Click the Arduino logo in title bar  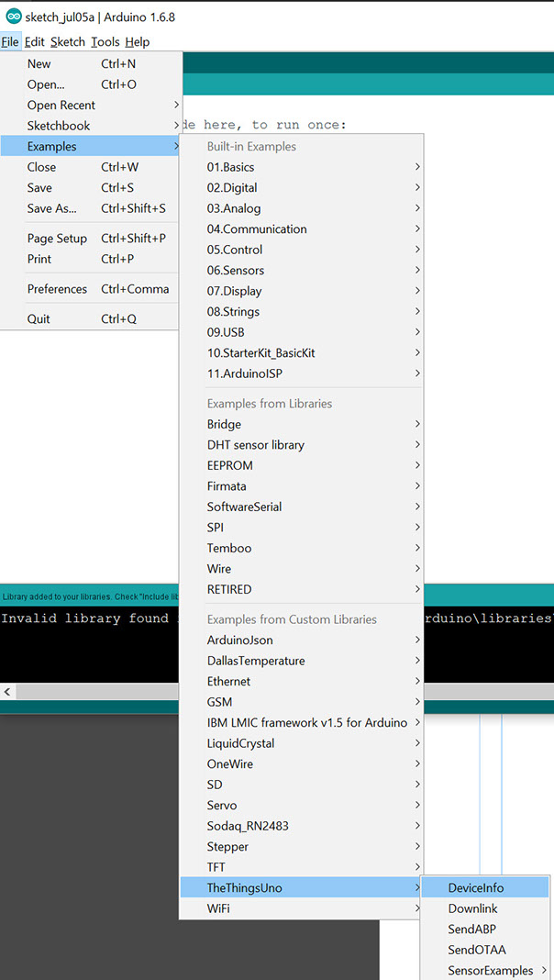pos(13,17)
